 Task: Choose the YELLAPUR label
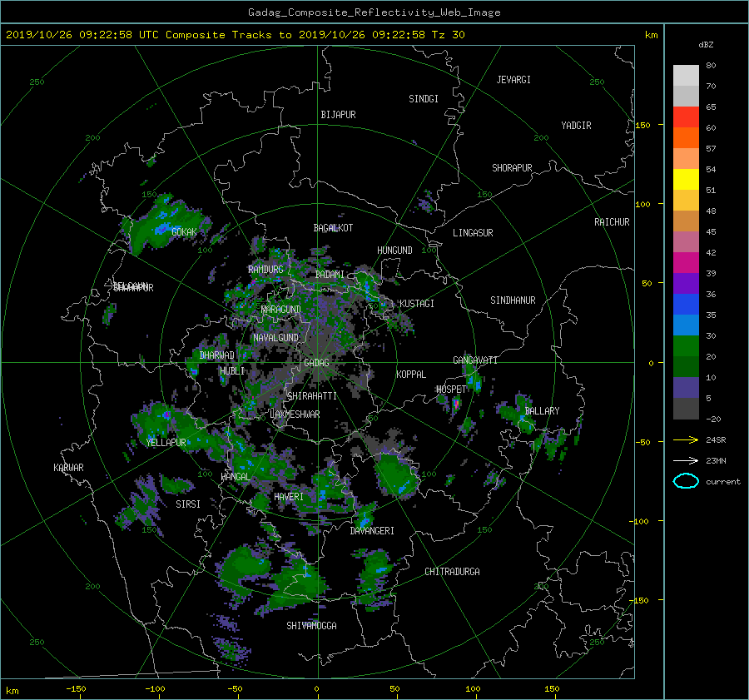166,443
